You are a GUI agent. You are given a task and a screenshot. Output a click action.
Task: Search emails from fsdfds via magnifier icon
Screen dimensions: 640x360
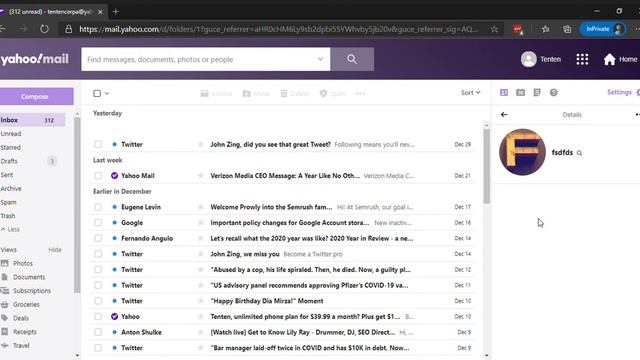(x=580, y=153)
